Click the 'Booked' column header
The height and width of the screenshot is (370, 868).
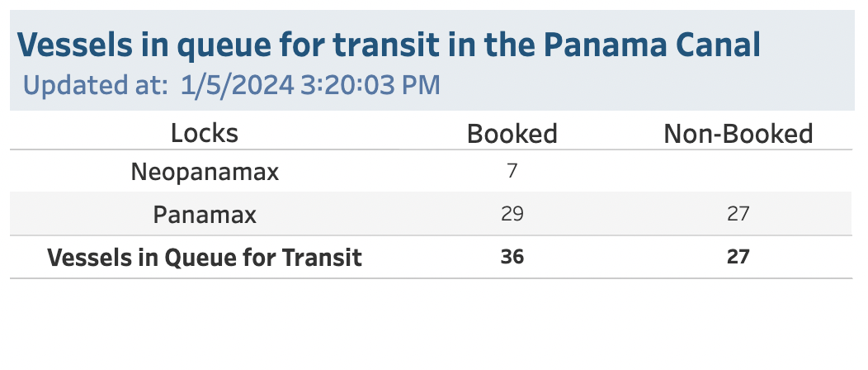(512, 134)
